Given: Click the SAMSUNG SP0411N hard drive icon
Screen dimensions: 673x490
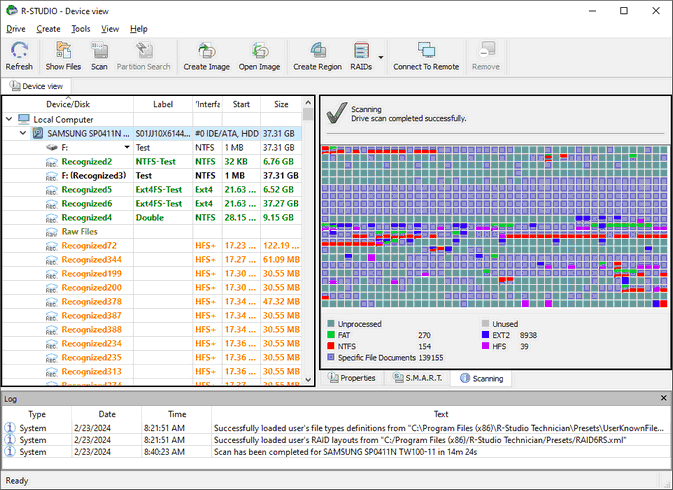Looking at the screenshot, I should [38, 133].
